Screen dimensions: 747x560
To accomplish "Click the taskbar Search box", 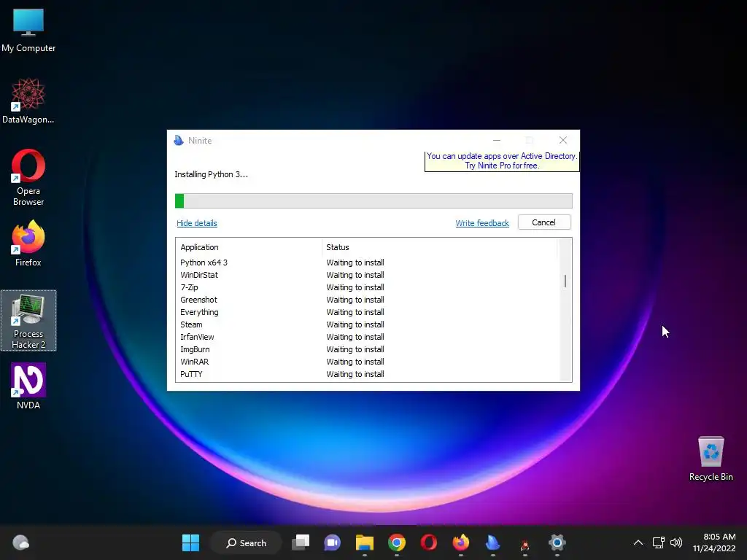I will click(247, 542).
